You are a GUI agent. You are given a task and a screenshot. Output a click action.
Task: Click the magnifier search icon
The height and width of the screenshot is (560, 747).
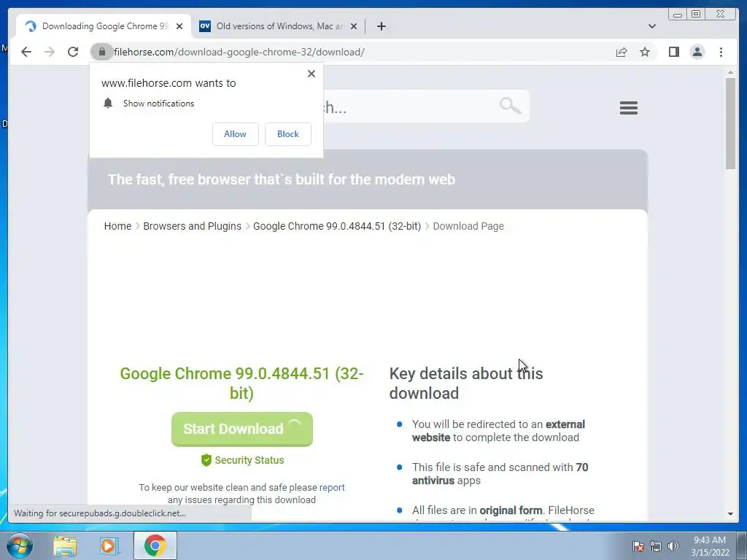pyautogui.click(x=510, y=105)
